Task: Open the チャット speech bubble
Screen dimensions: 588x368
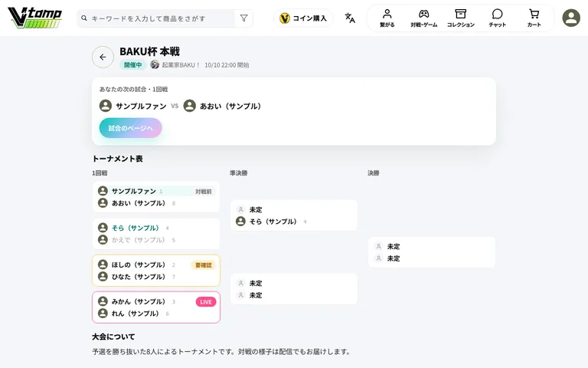Action: click(x=497, y=18)
